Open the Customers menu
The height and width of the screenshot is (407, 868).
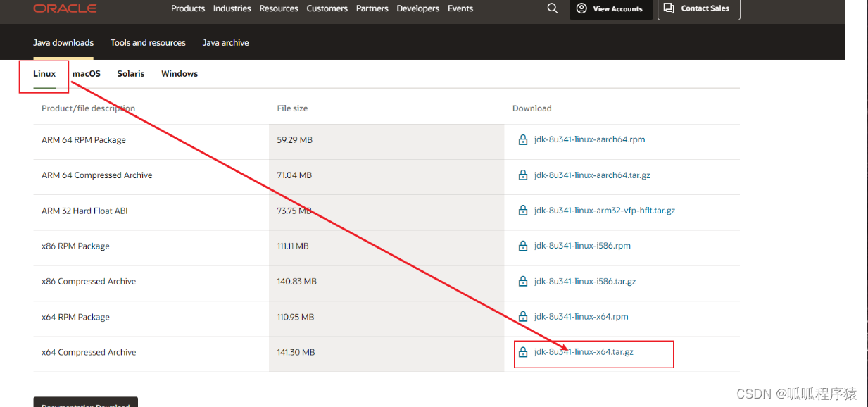tap(327, 8)
